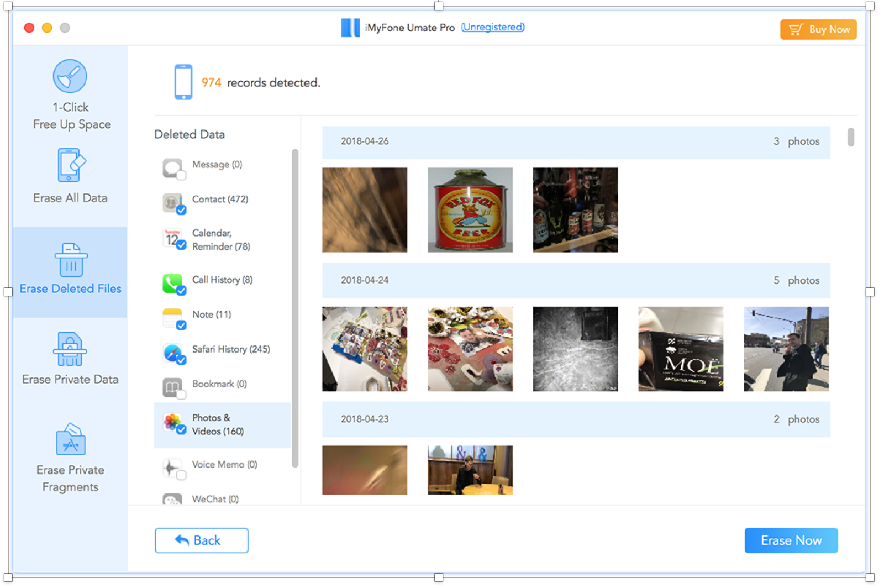884x588 pixels.
Task: Click the 2018-04-24 date header
Action: (576, 280)
